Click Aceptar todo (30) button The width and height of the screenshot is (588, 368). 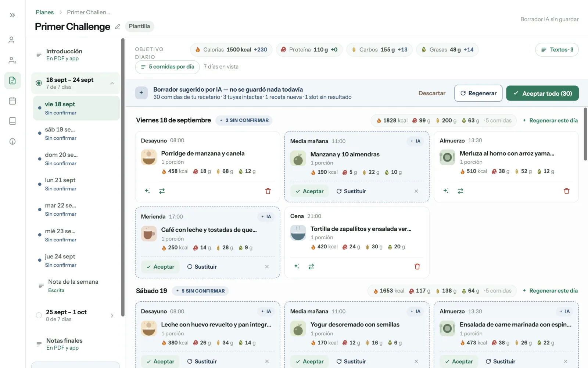pyautogui.click(x=542, y=93)
